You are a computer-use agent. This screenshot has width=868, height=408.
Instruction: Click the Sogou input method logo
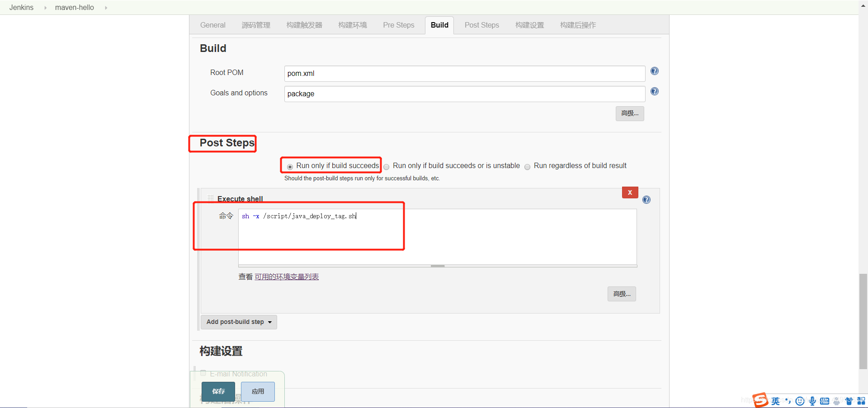pos(760,400)
